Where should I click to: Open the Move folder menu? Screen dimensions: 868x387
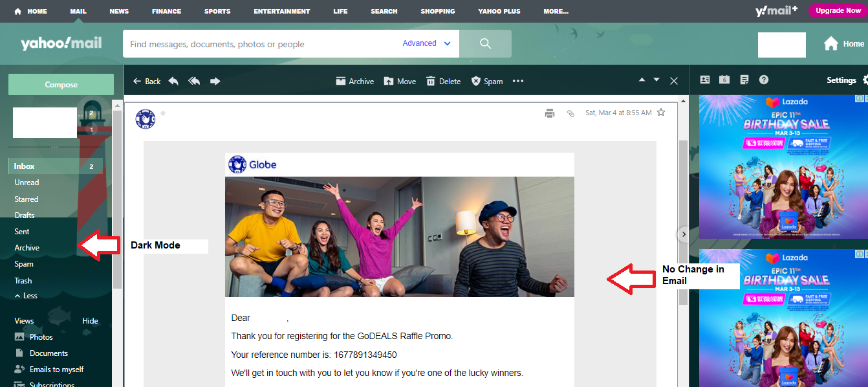tap(400, 81)
